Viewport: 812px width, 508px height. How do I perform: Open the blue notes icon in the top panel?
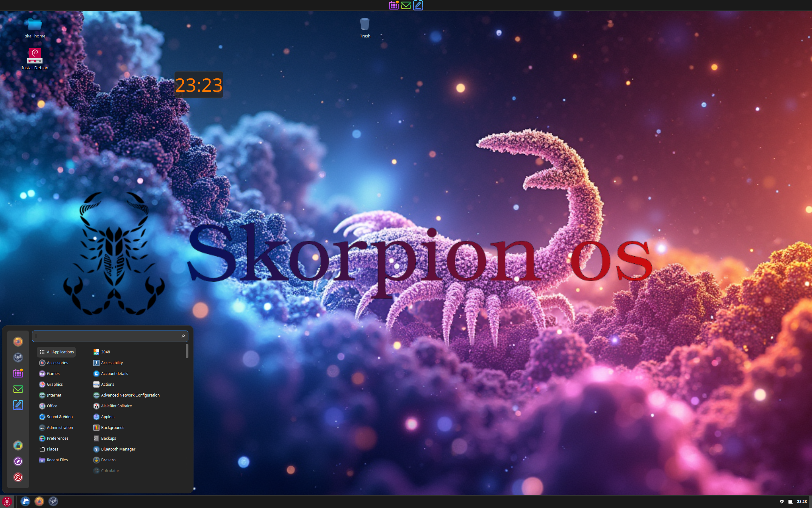click(418, 5)
